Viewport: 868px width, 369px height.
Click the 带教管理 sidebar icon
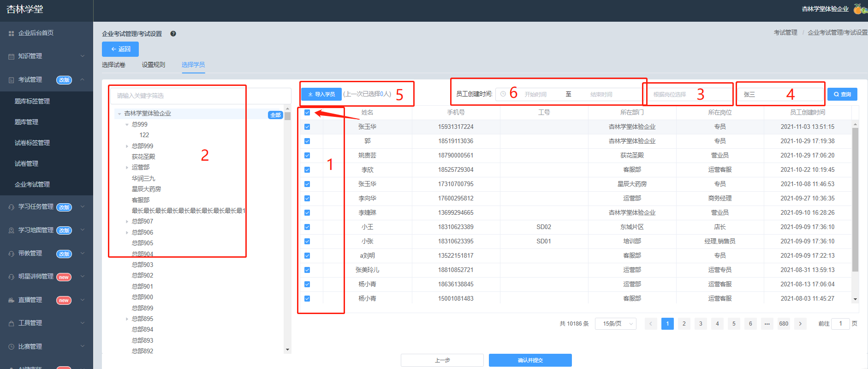pyautogui.click(x=11, y=254)
